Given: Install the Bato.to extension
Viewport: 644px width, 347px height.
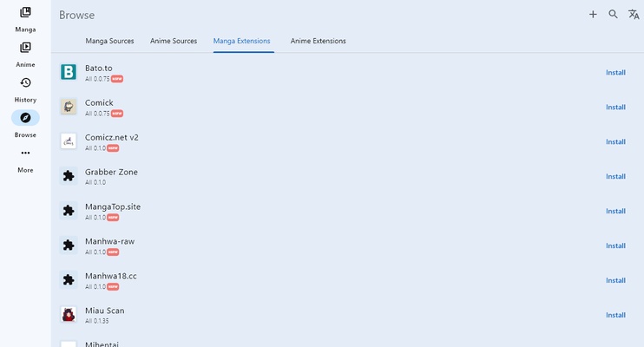Looking at the screenshot, I should 615,72.
